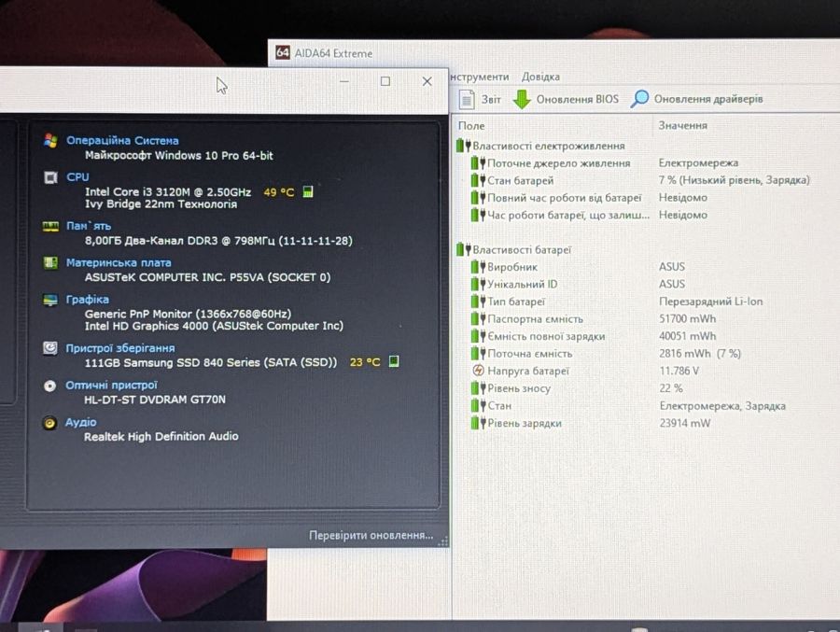Select the value 7 % (Низький рівень, Зарядка)
This screenshot has width=840, height=632.
tap(734, 180)
